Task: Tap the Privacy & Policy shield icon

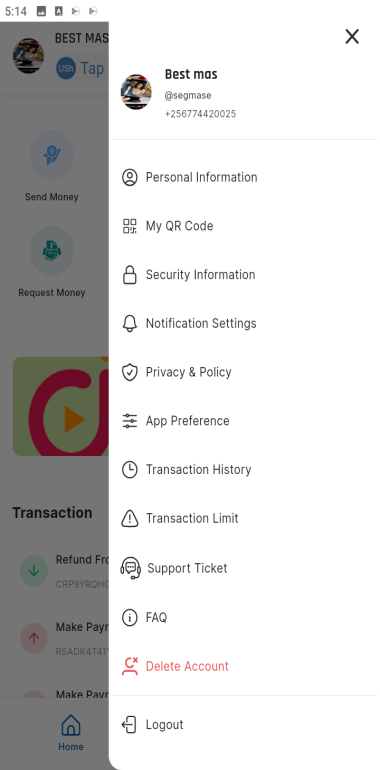Action: tap(130, 372)
